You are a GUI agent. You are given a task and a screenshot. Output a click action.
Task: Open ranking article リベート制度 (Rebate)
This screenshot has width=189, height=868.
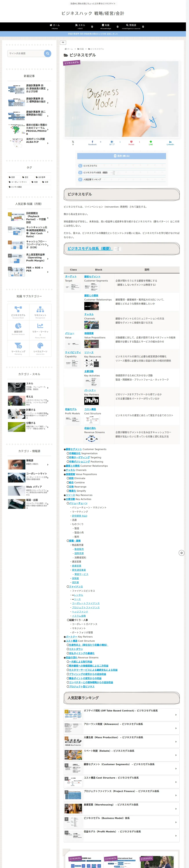(122, 755)
